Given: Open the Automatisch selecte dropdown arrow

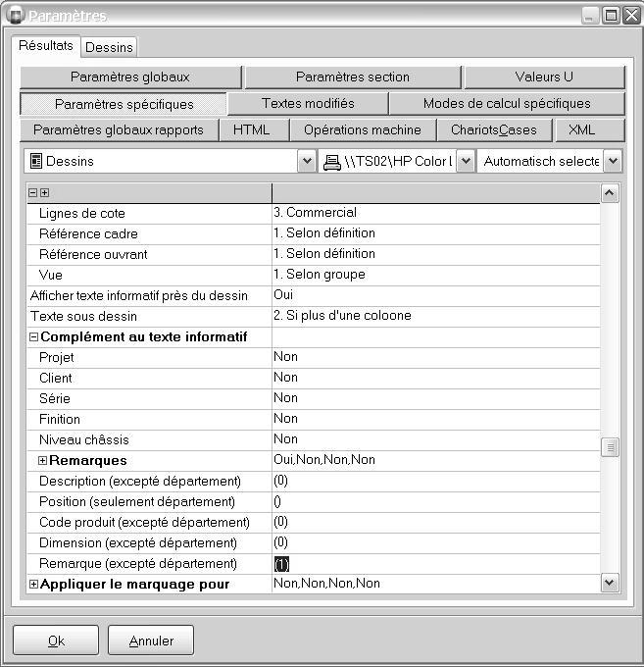Looking at the screenshot, I should [613, 161].
